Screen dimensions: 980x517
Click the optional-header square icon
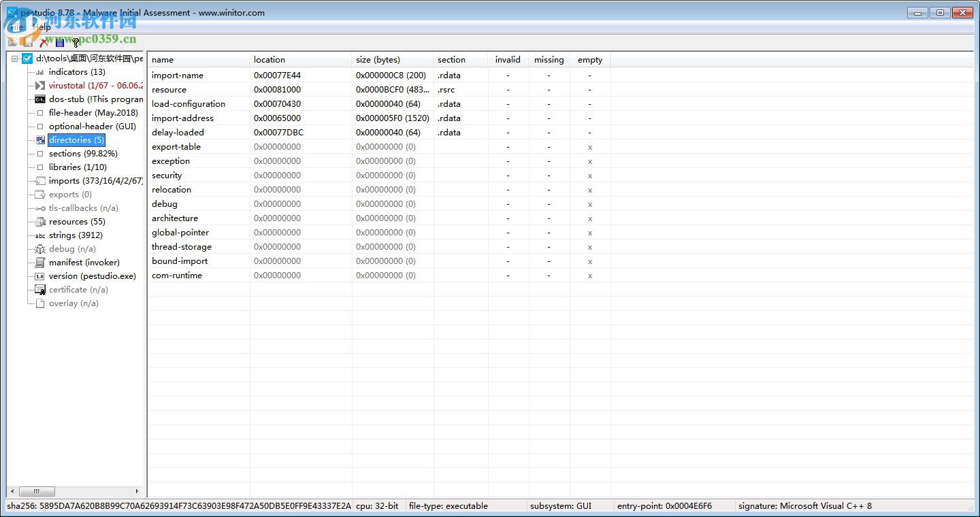pyautogui.click(x=39, y=127)
